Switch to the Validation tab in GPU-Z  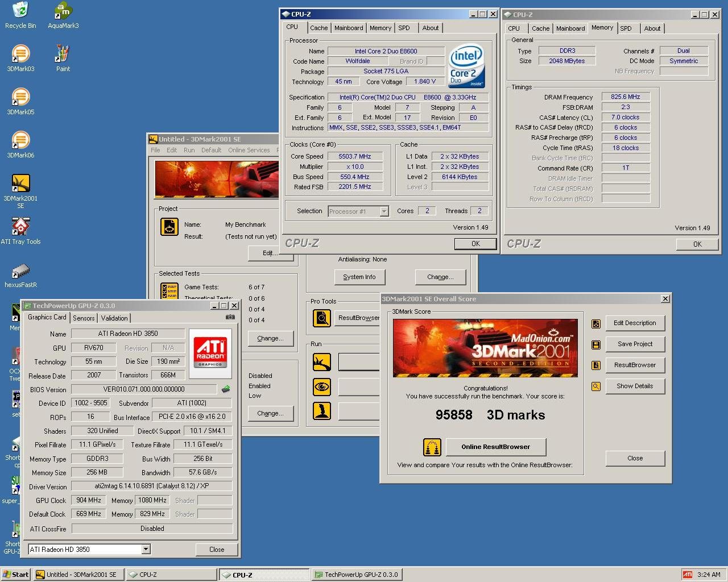point(114,318)
